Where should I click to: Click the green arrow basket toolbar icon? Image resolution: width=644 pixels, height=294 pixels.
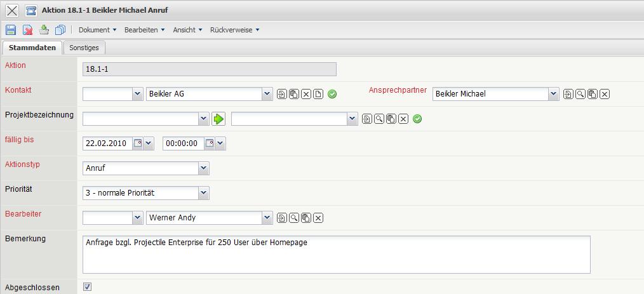[44, 30]
